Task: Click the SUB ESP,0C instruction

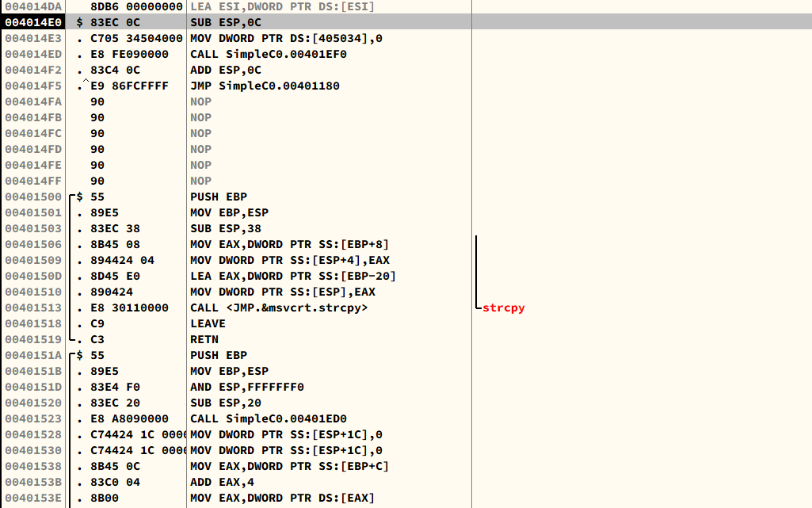Action: [225, 22]
